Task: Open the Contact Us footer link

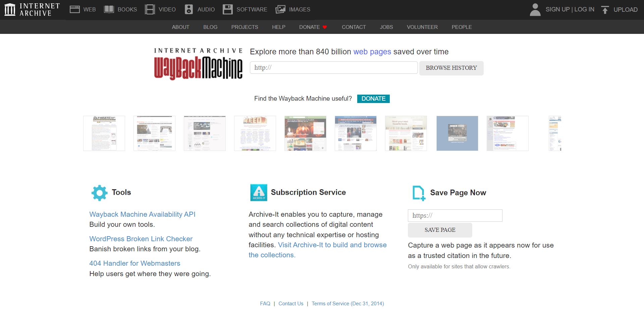Action: pyautogui.click(x=291, y=304)
